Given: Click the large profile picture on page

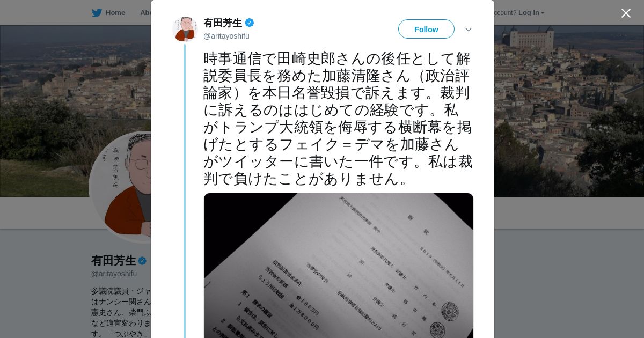Looking at the screenshot, I should click(x=120, y=187).
